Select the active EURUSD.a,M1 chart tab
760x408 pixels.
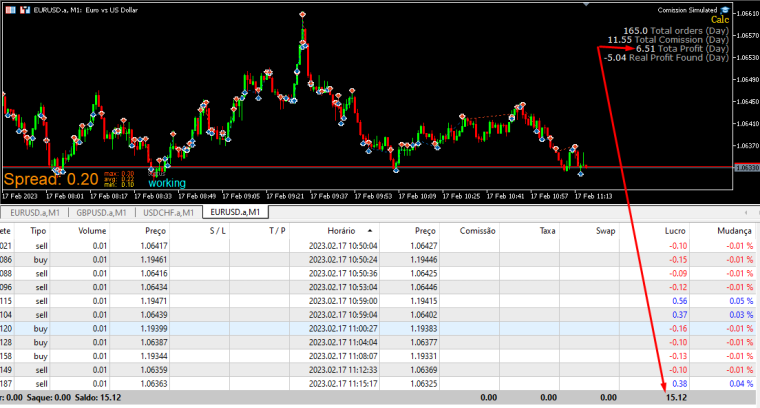pos(235,212)
